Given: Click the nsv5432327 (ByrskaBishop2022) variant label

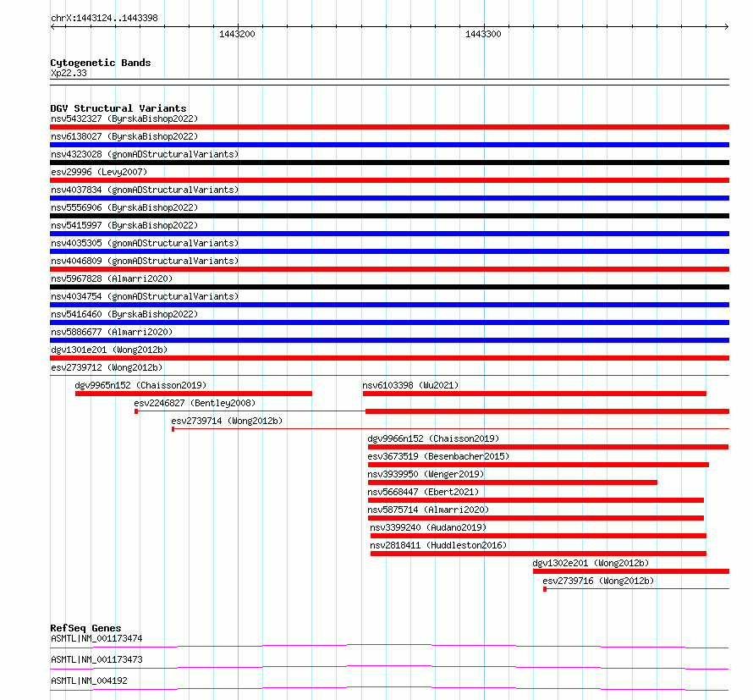Looking at the screenshot, I should [124, 119].
